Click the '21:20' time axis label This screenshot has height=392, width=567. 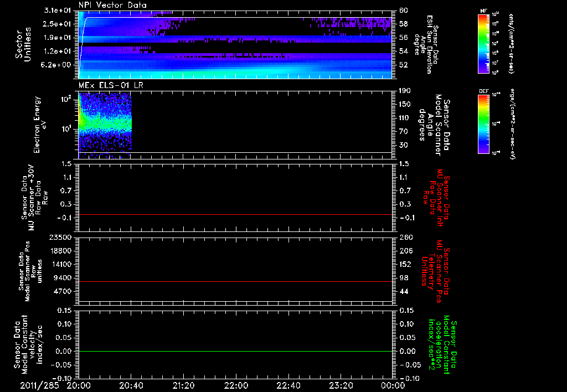(183, 385)
